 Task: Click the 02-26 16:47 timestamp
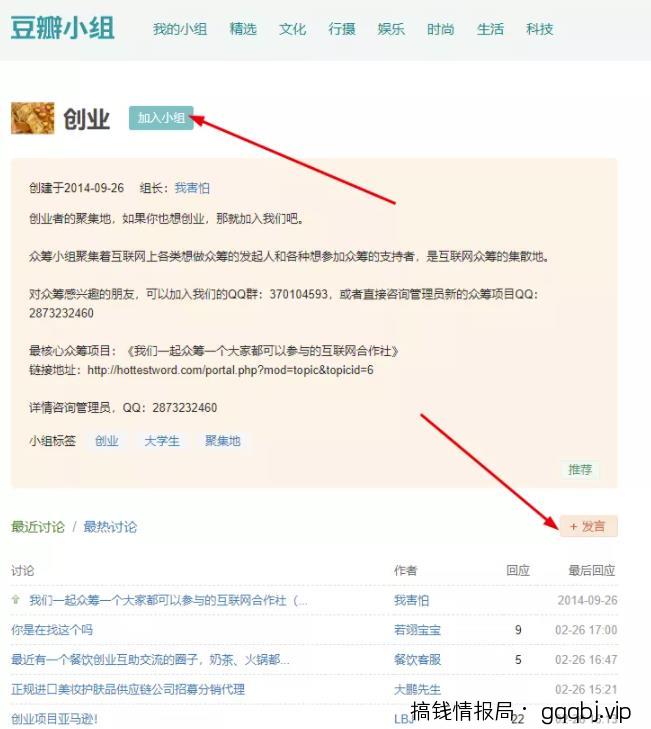pos(586,660)
